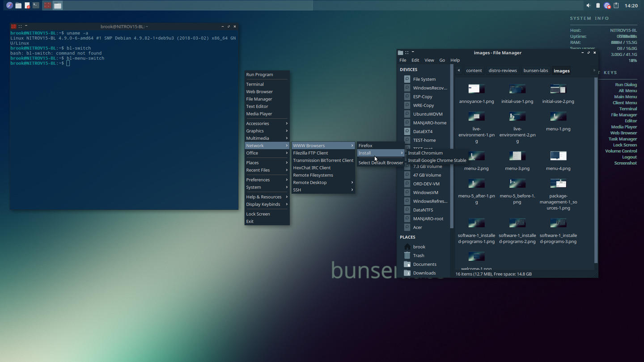Select file manager window in taskbar

coord(58,5)
